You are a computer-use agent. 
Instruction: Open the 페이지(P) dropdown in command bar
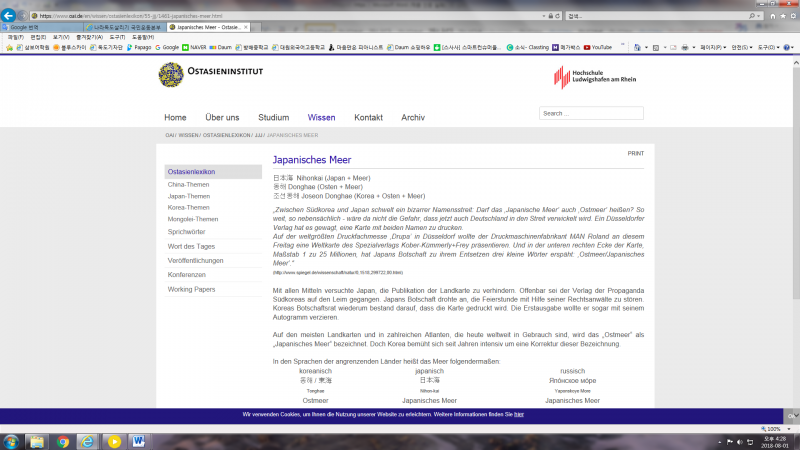(711, 47)
